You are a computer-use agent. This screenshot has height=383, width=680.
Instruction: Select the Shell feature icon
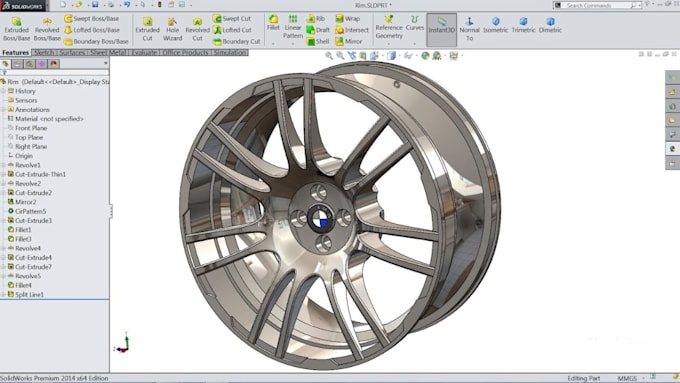click(x=318, y=41)
